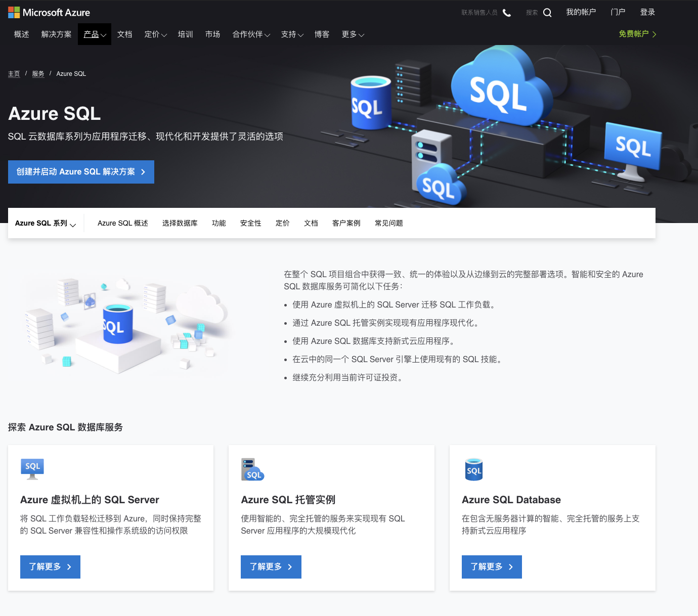Click the Azure SQL Database cylinder icon
This screenshot has width=698, height=616.
[x=474, y=469]
